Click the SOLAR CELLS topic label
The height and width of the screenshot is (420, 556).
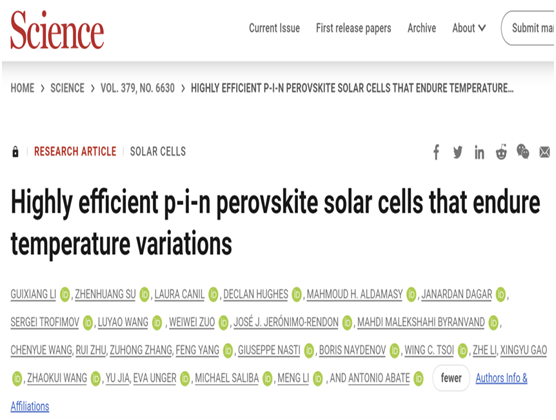158,151
